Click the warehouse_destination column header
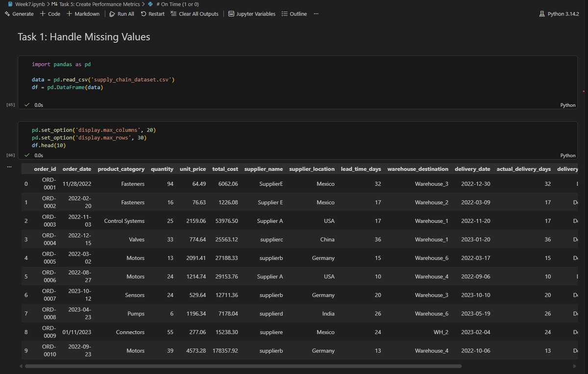This screenshot has height=374, width=588. (x=418, y=169)
